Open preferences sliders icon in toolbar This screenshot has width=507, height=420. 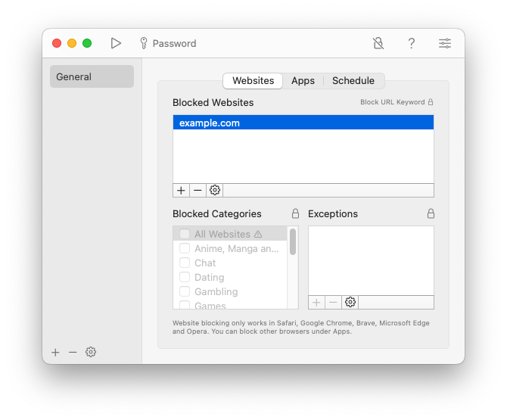click(445, 43)
